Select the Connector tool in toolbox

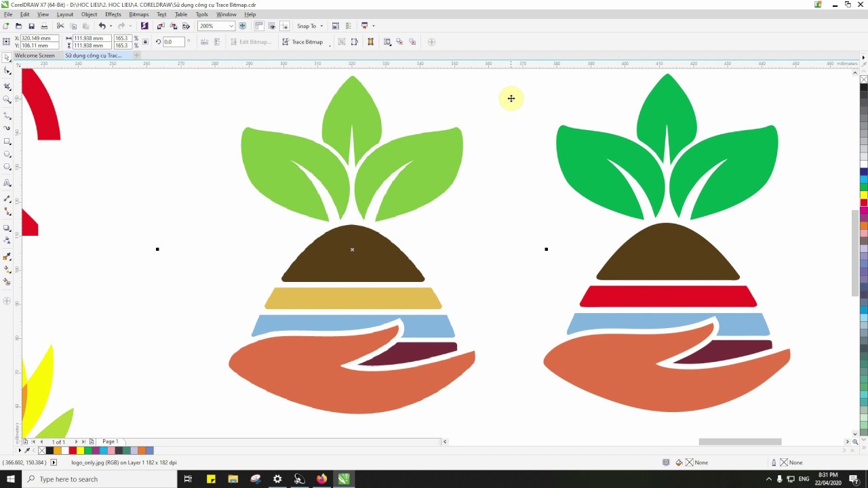click(x=7, y=211)
